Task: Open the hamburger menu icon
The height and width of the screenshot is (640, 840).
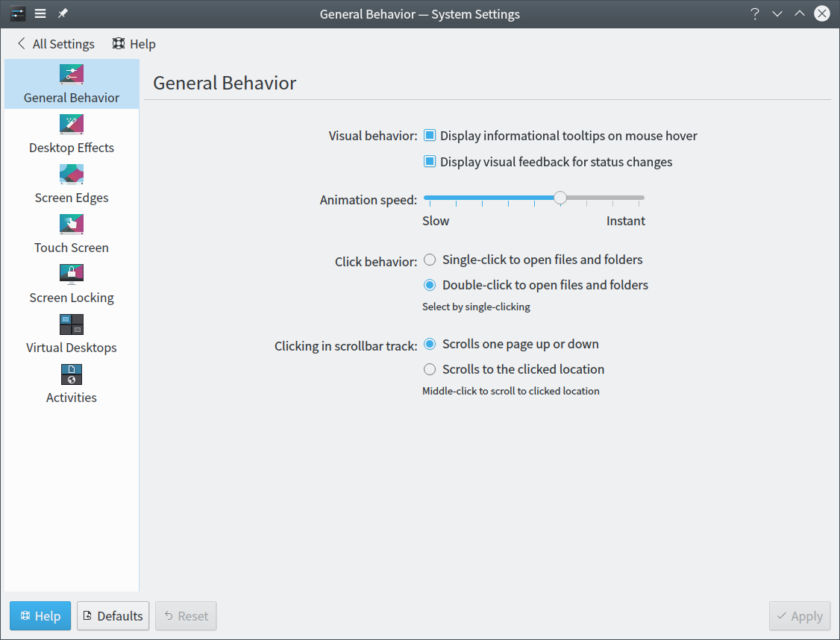Action: pos(40,13)
